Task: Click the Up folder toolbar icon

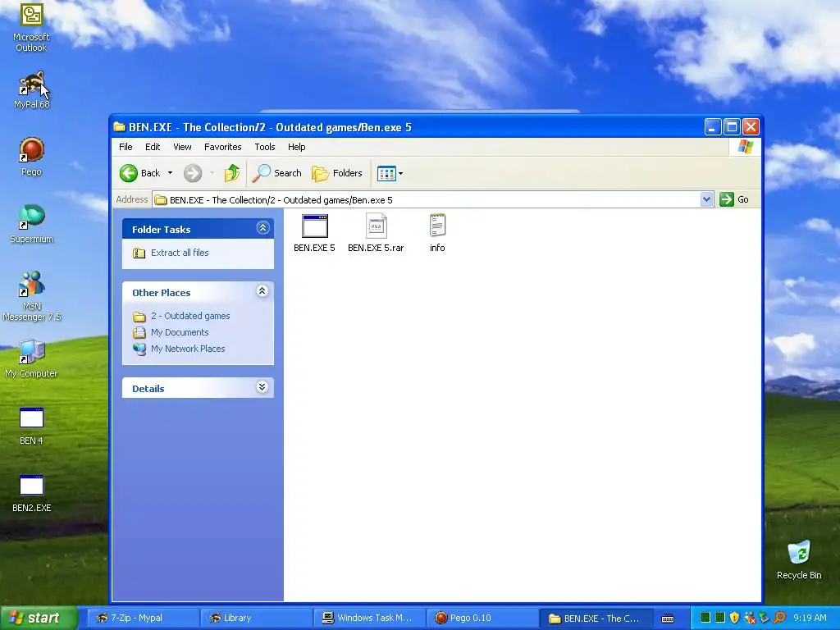Action: [231, 173]
